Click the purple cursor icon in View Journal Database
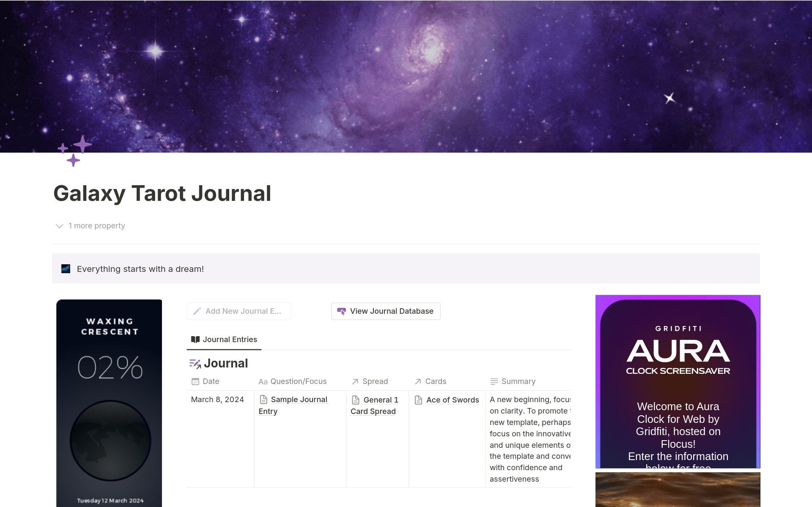Viewport: 812px width, 507px height. [x=342, y=311]
